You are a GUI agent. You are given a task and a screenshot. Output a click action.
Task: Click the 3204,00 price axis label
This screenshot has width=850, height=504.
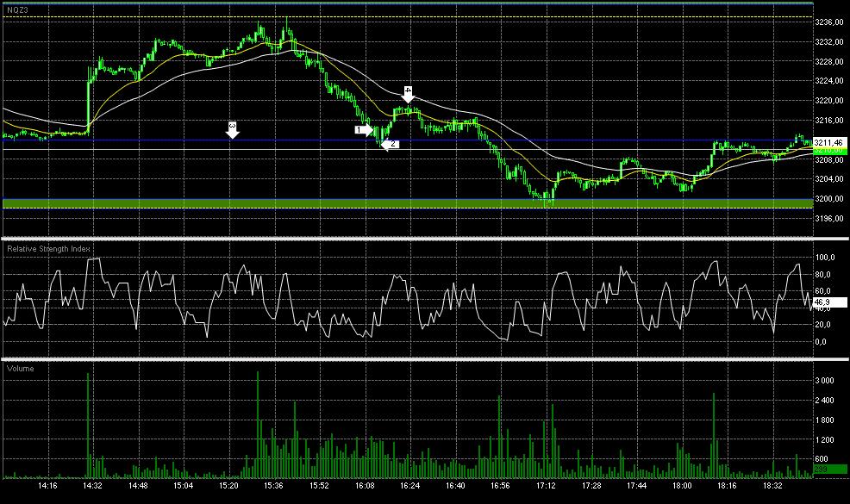828,179
